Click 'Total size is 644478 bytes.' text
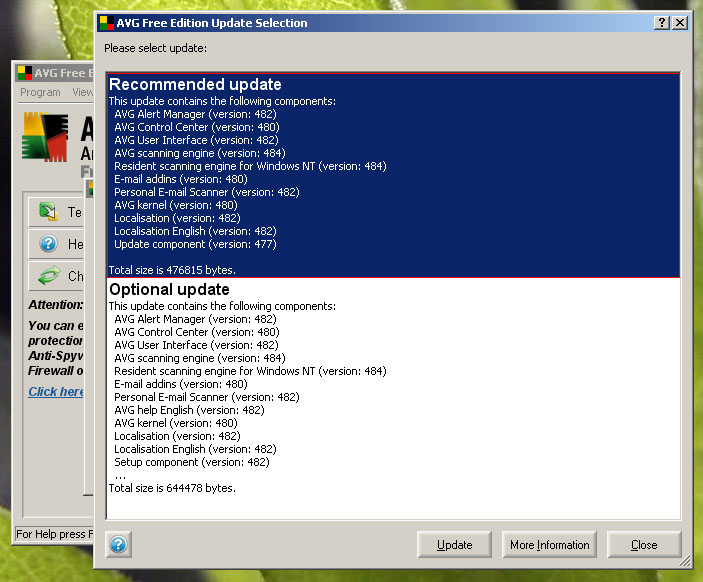703x582 pixels. pos(172,488)
